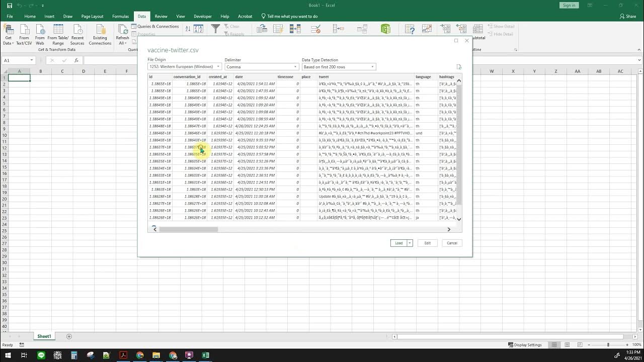Image resolution: width=644 pixels, height=362 pixels.
Task: Click the Load button
Action: click(399, 243)
